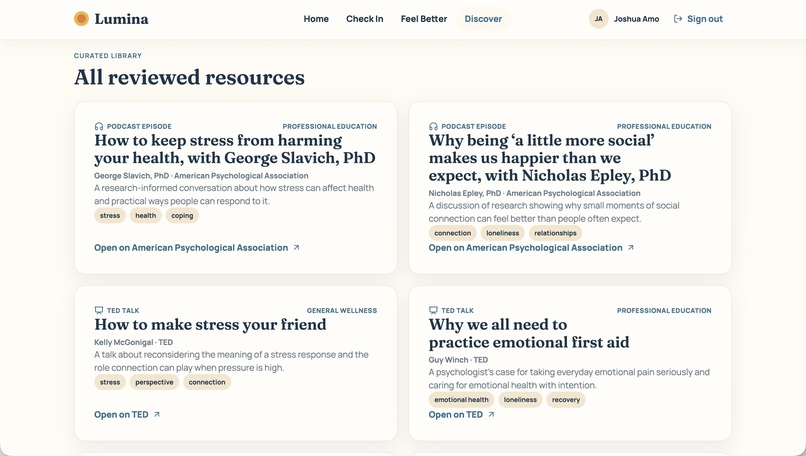Select the connection tag on Epley card
The image size is (806, 456).
coord(453,233)
